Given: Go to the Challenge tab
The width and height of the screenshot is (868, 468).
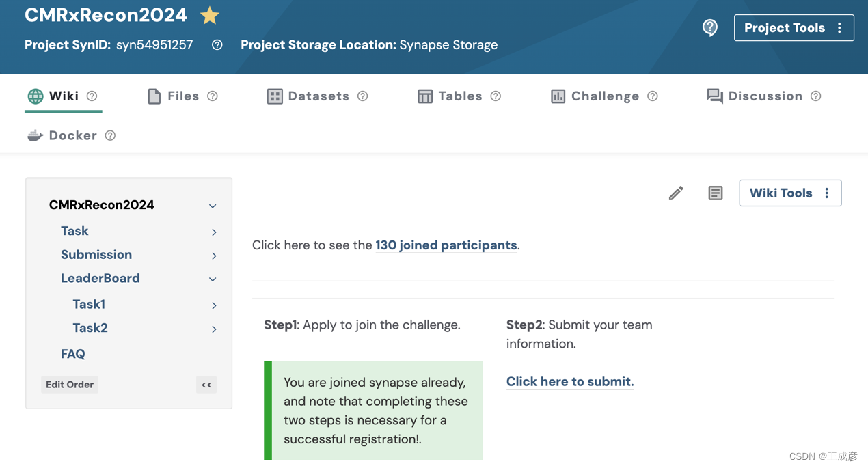Looking at the screenshot, I should pyautogui.click(x=605, y=96).
